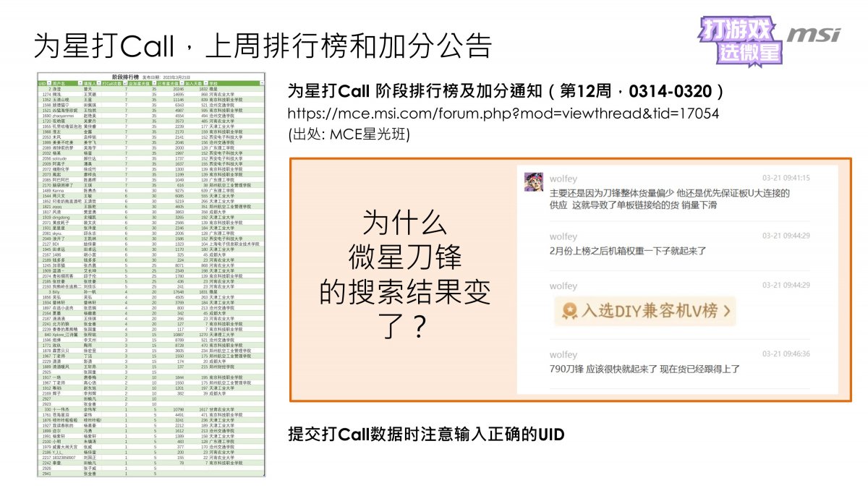Click the wolfey name posted at 09:41:15
This screenshot has width=868, height=488.
click(563, 177)
